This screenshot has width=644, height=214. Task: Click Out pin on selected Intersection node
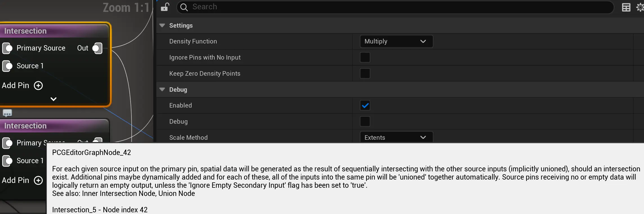(97, 48)
